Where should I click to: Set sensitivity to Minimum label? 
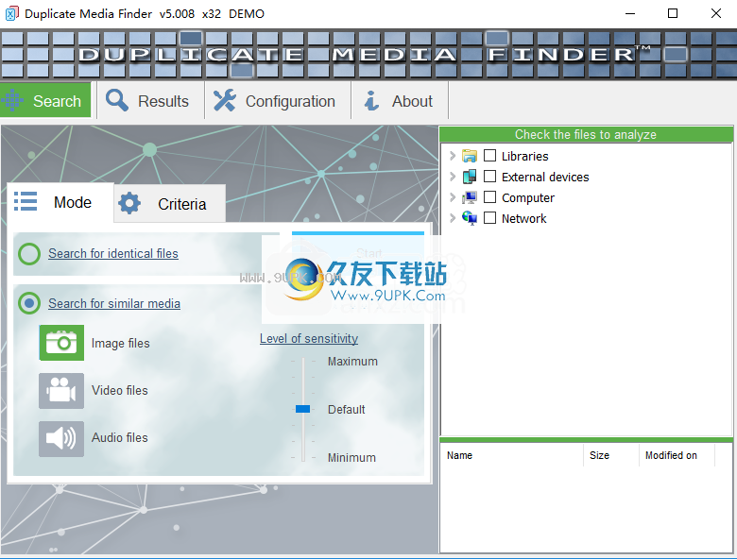click(351, 458)
